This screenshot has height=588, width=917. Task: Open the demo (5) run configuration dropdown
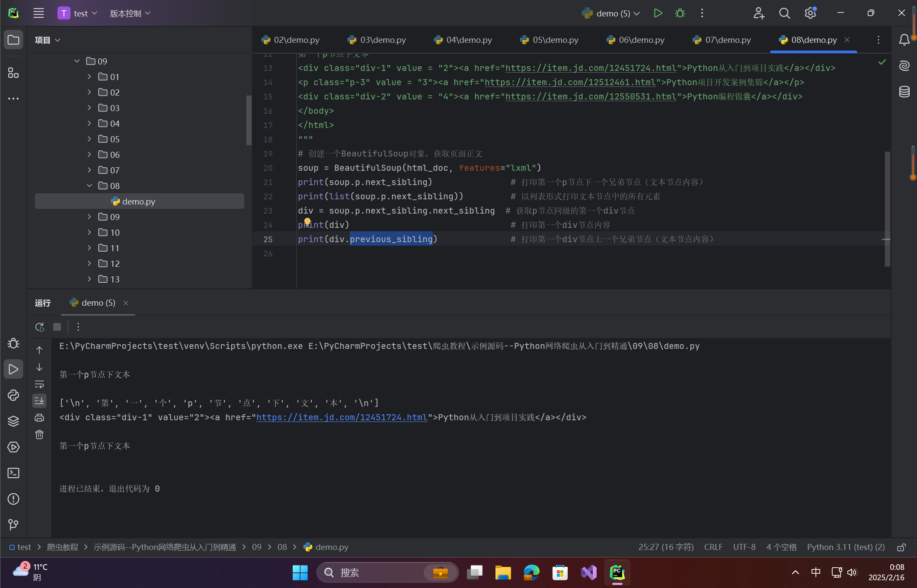[x=610, y=13]
